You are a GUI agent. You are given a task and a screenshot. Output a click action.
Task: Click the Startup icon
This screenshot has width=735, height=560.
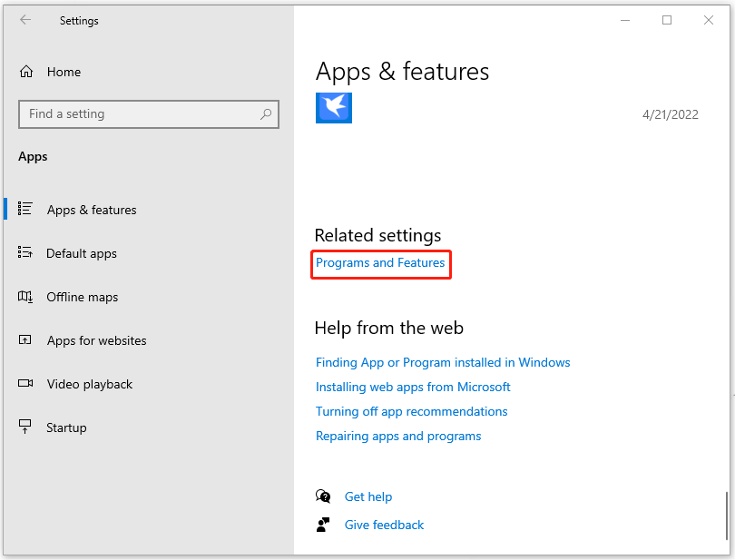[24, 427]
